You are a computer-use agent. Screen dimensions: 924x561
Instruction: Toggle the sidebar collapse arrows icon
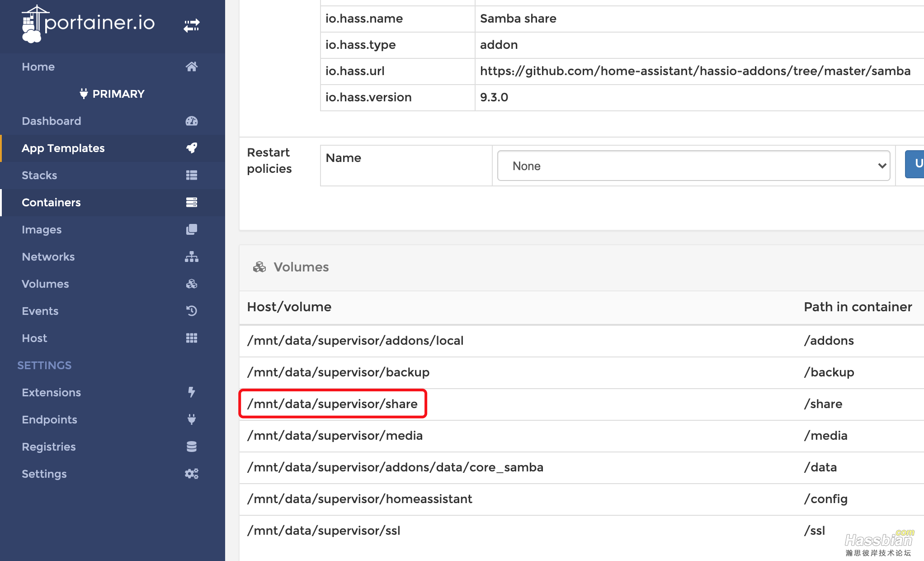pos(191,25)
